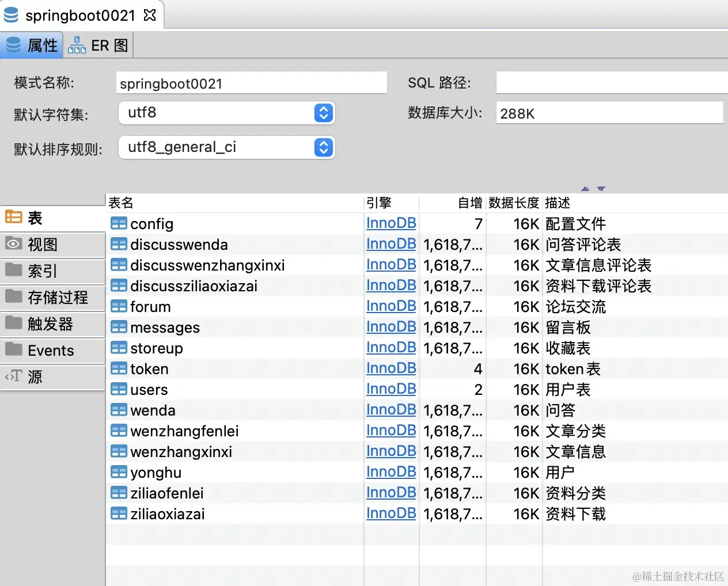Open the ER 图 tab

pos(98,45)
